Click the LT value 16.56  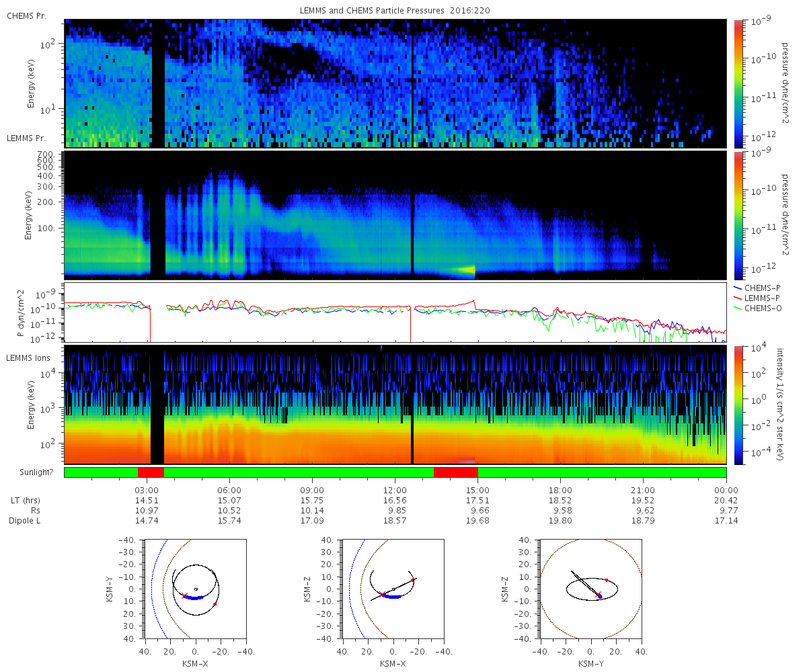point(395,501)
